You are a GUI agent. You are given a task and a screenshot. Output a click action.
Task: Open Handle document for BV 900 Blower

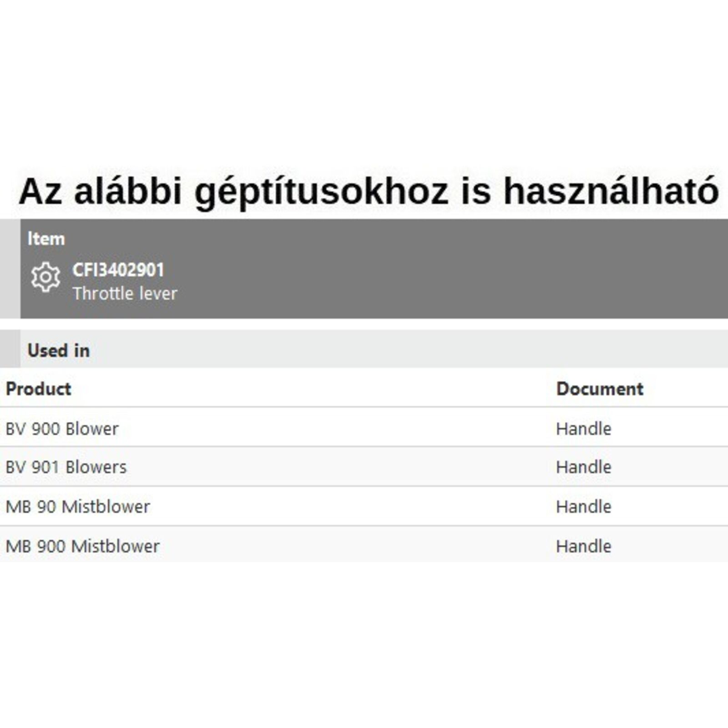[x=583, y=429]
